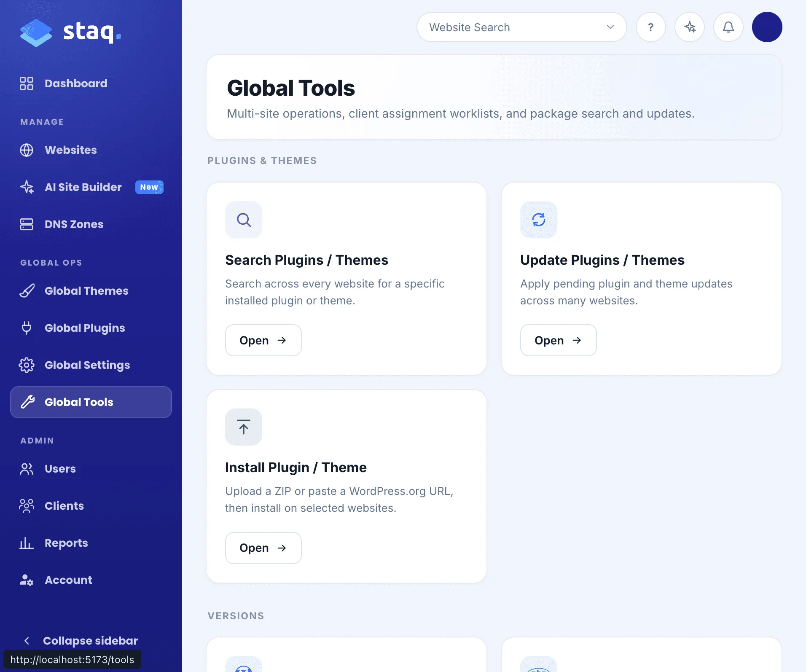Click the Install Plugin upload arrow icon
Screen dimensions: 806x672
click(244, 427)
